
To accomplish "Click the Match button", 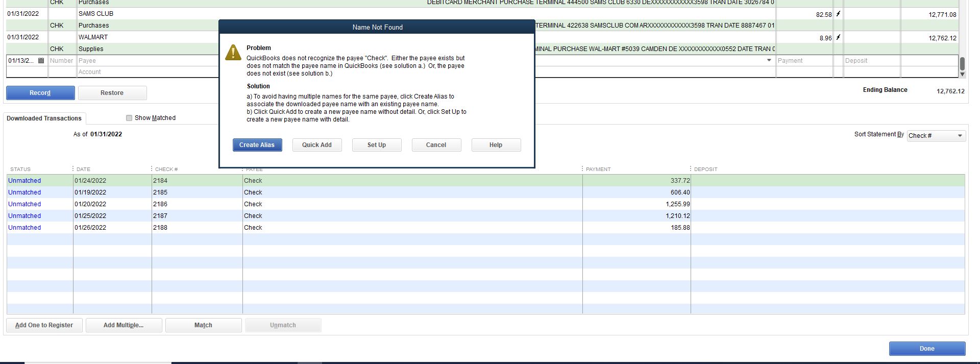I will 204,325.
